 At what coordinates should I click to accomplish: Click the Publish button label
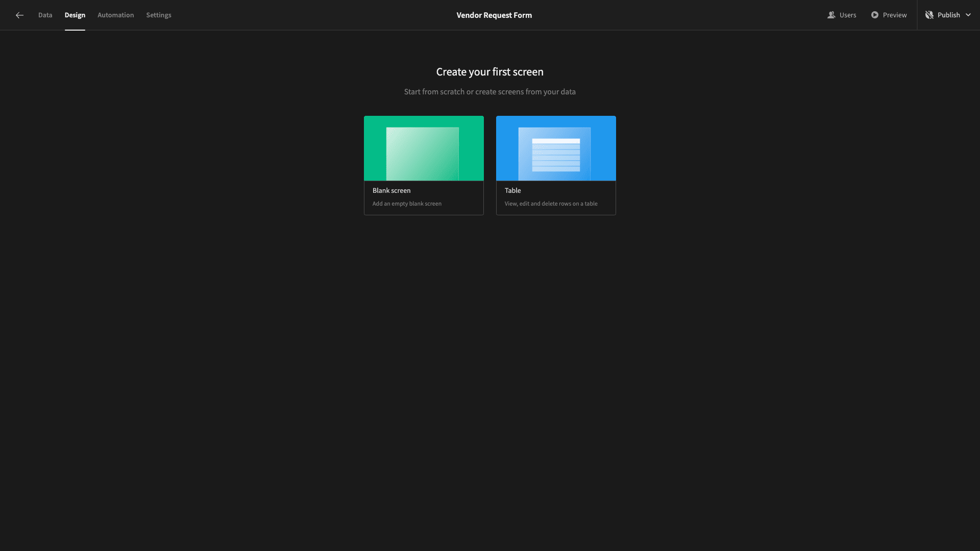coord(949,15)
